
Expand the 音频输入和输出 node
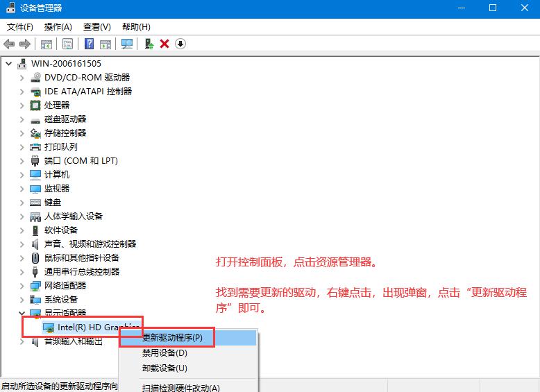click(x=22, y=341)
